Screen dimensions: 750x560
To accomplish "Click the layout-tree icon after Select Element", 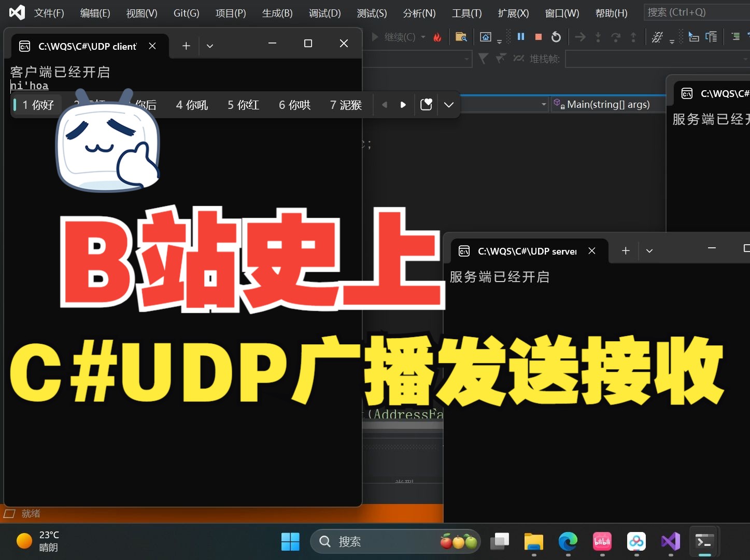I will (711, 37).
